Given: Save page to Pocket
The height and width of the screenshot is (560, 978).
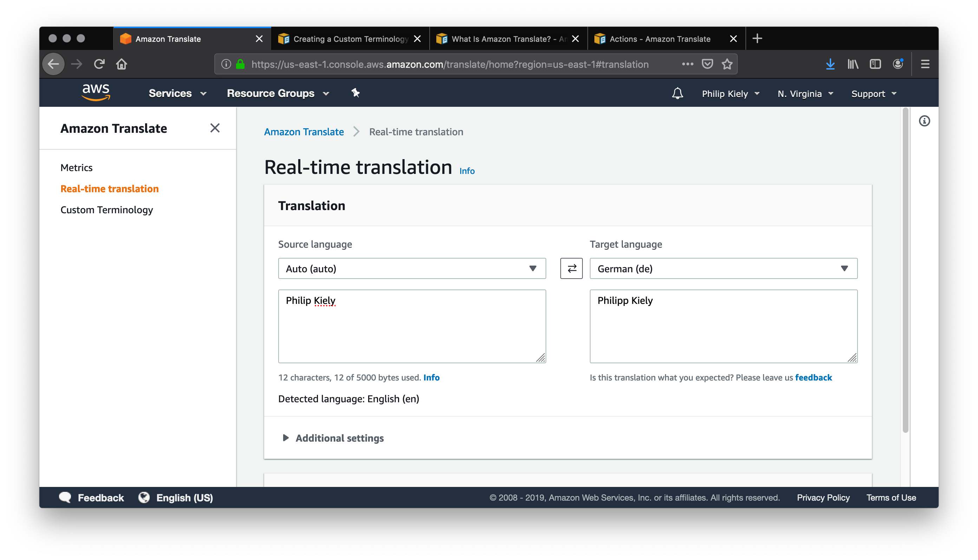Looking at the screenshot, I should pyautogui.click(x=707, y=64).
